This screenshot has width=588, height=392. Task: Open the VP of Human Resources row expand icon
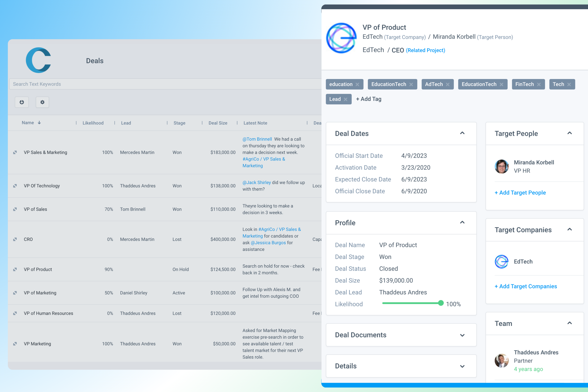pos(15,313)
